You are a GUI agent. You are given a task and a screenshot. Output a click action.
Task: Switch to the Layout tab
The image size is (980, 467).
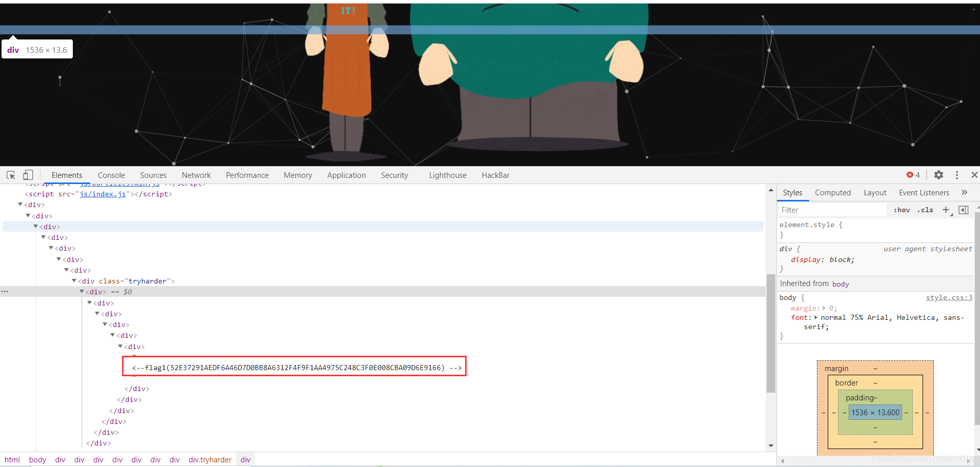tap(875, 193)
